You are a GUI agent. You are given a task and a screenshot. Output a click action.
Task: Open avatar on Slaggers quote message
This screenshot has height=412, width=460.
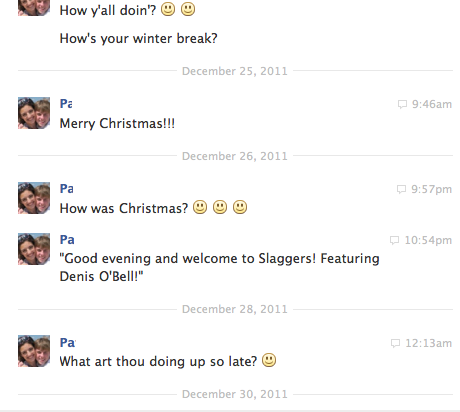pyautogui.click(x=34, y=249)
